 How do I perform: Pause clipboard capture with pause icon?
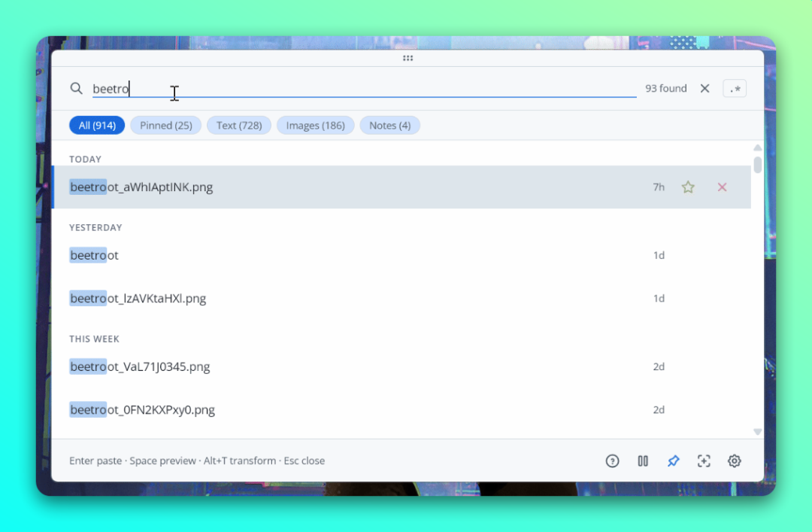643,461
